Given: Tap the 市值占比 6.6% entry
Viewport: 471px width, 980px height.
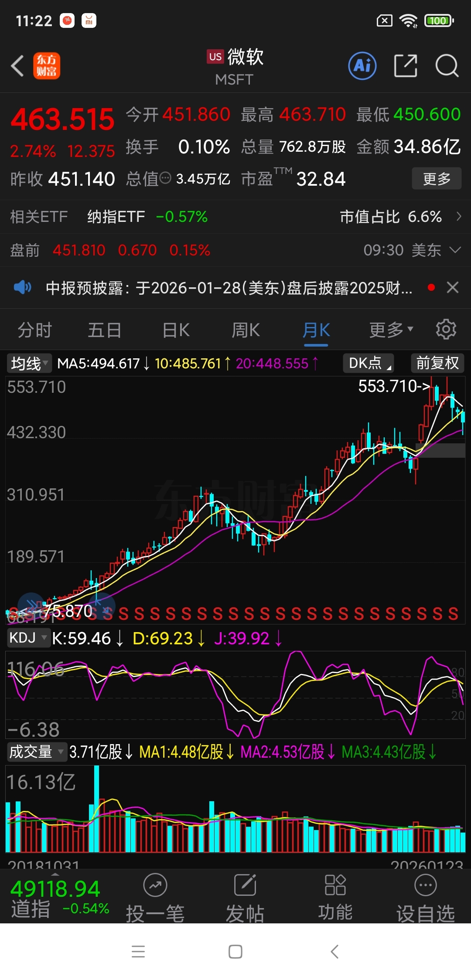Looking at the screenshot, I should coord(391,216).
